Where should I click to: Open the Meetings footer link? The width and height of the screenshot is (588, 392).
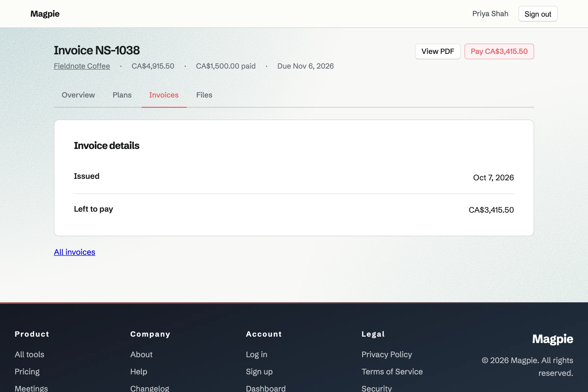pos(31,388)
